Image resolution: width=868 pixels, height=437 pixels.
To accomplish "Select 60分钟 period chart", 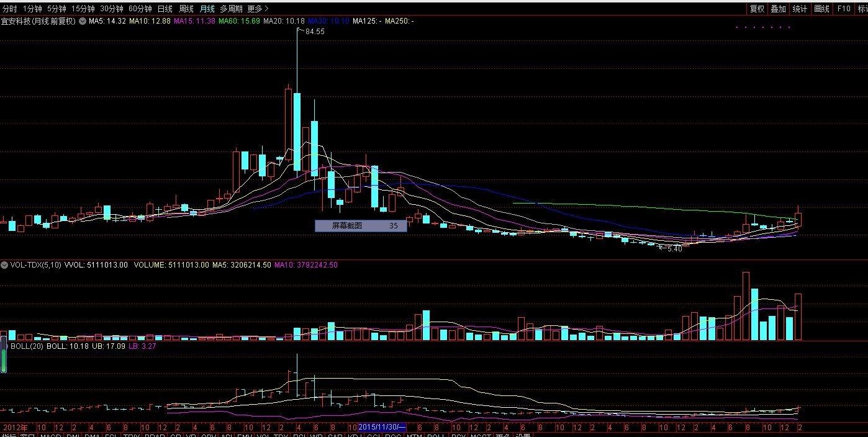I will tap(140, 9).
